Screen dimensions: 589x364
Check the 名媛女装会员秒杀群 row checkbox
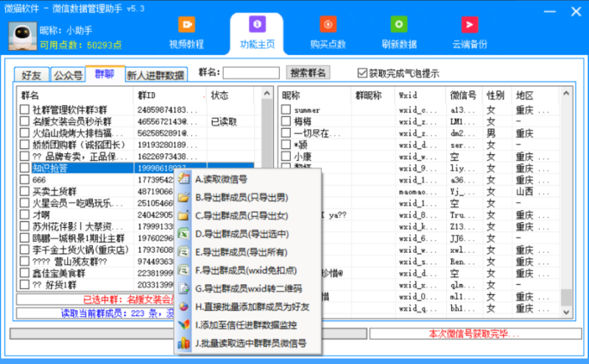25,122
